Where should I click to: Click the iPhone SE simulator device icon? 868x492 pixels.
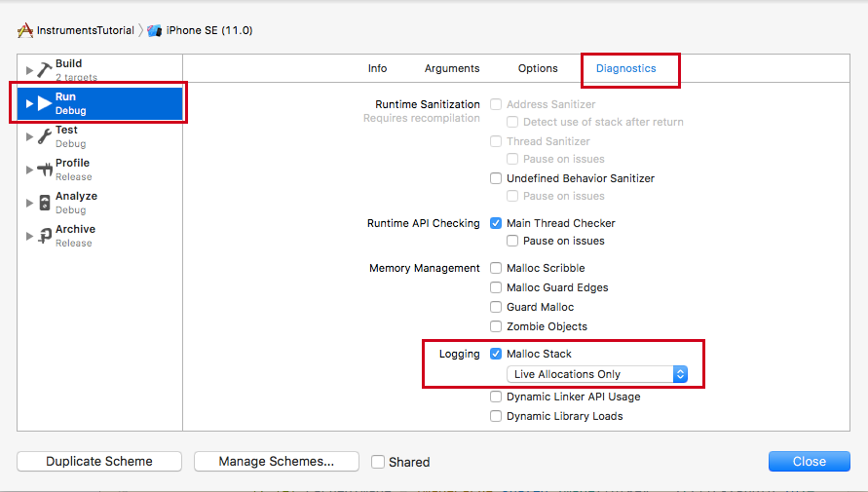155,30
